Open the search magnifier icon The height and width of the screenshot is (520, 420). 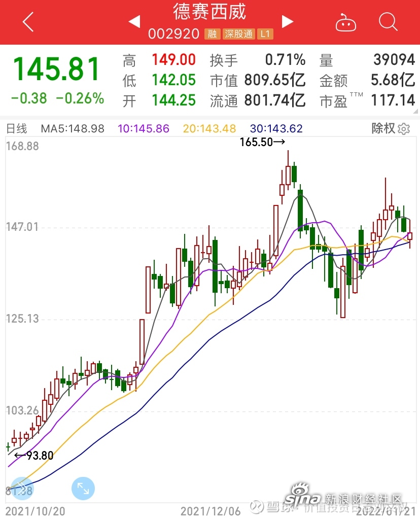[388, 22]
